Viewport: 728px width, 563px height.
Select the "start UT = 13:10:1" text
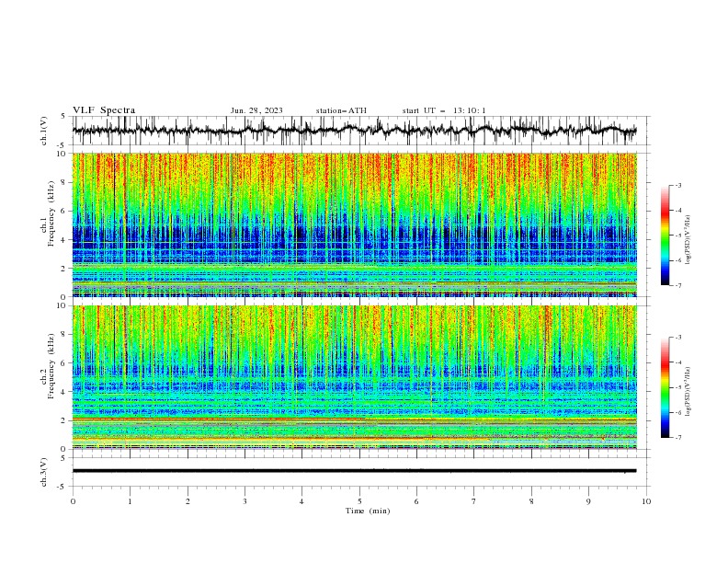pos(444,110)
